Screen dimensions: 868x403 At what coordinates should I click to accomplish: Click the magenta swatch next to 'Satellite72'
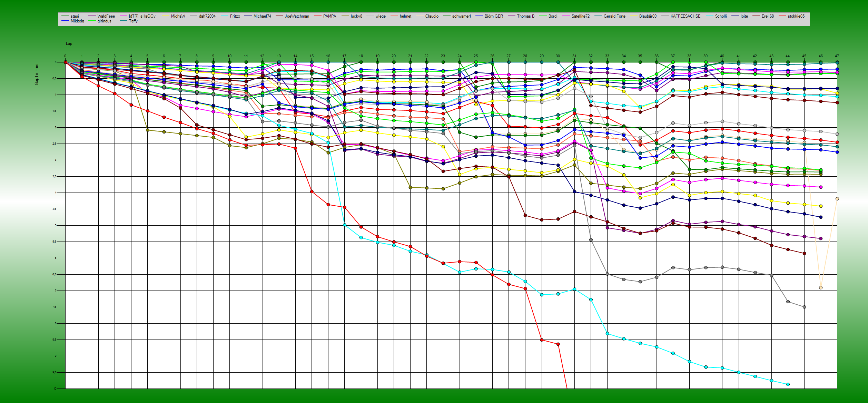click(x=566, y=16)
